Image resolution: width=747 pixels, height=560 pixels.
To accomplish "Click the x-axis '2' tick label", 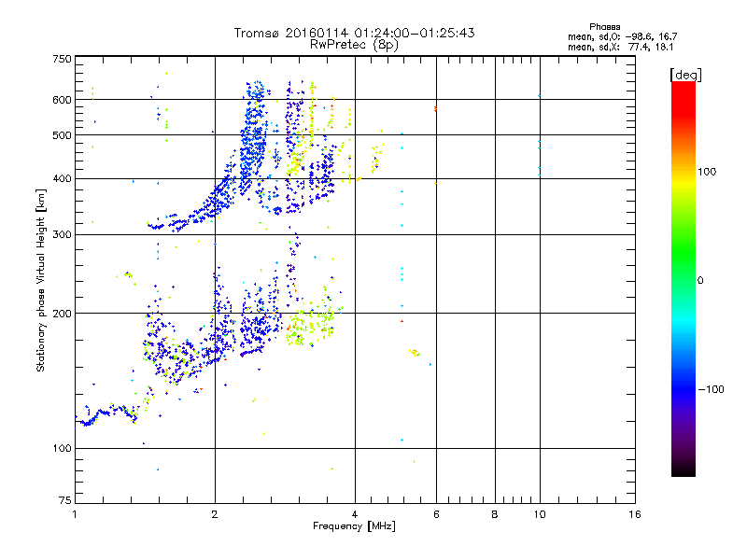I will click(x=215, y=514).
